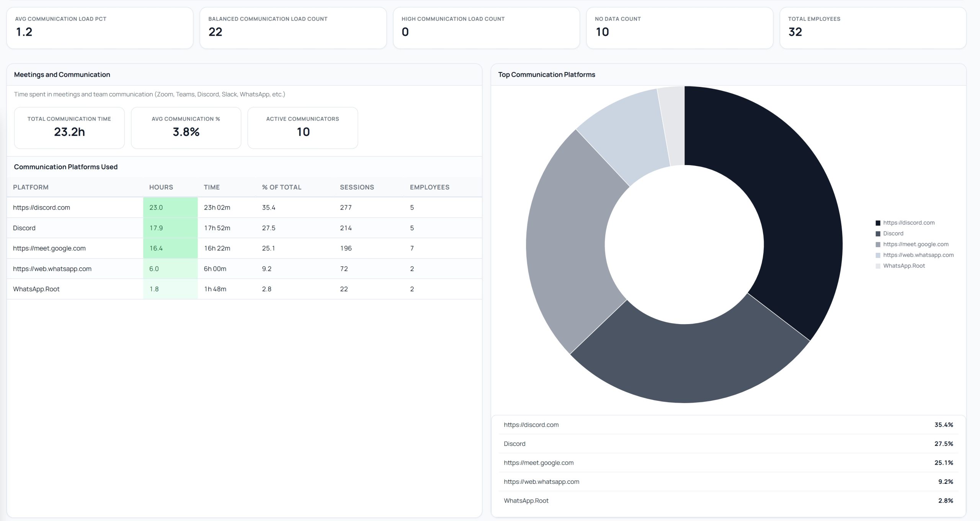The width and height of the screenshot is (980, 521).
Task: Toggle https://meet.google.com legend entry in chart
Action: click(x=912, y=244)
